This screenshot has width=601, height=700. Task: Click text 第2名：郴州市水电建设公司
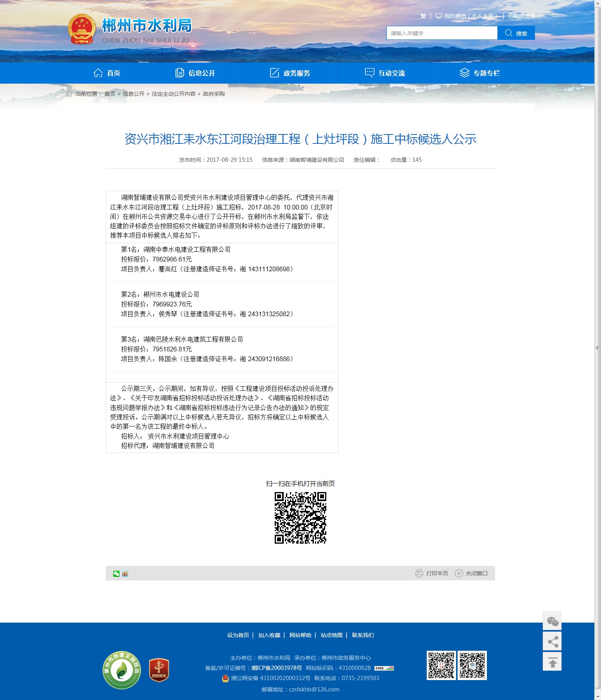click(160, 294)
